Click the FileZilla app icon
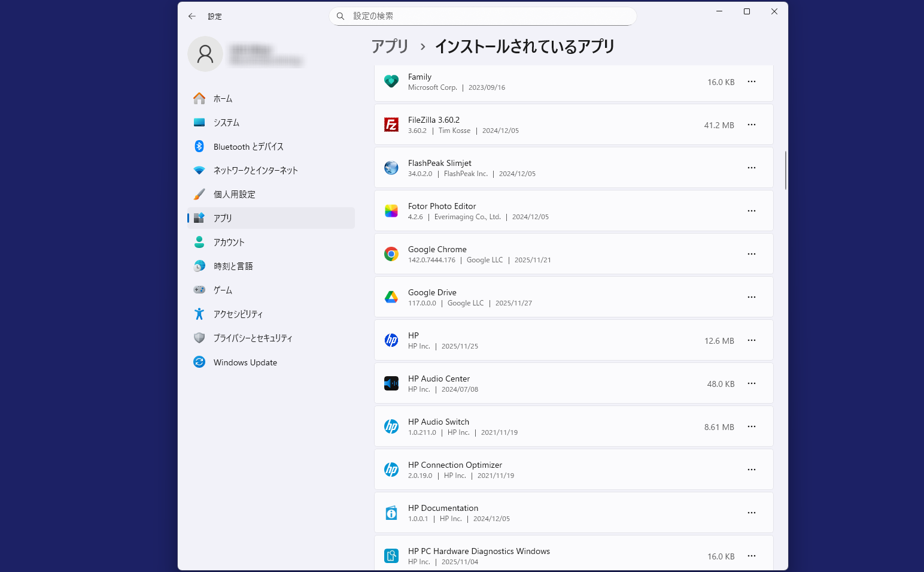 tap(391, 125)
